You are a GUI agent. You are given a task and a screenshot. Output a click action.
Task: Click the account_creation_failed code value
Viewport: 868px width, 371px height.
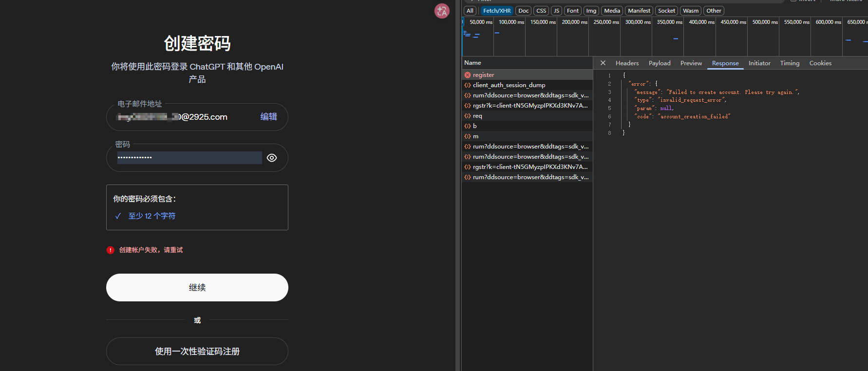pyautogui.click(x=694, y=116)
